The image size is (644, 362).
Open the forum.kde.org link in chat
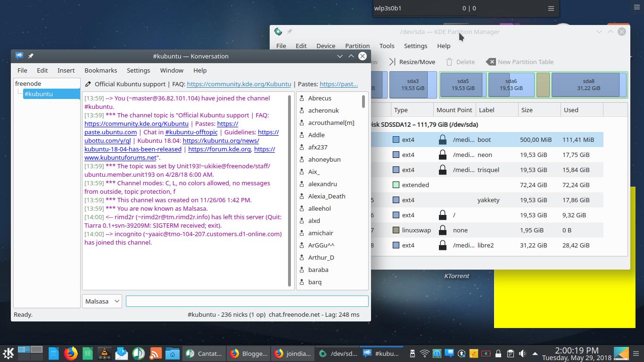[219, 149]
